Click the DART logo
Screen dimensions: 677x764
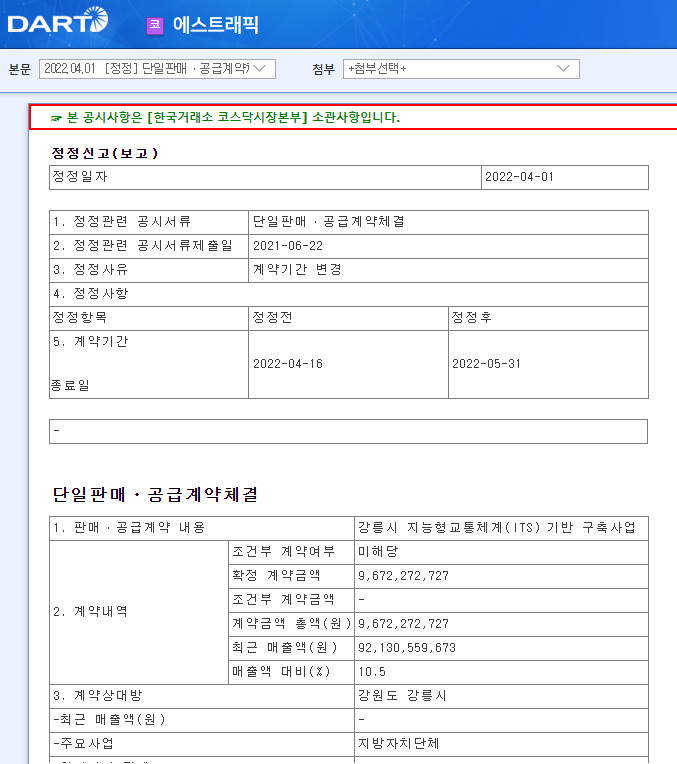pos(58,20)
